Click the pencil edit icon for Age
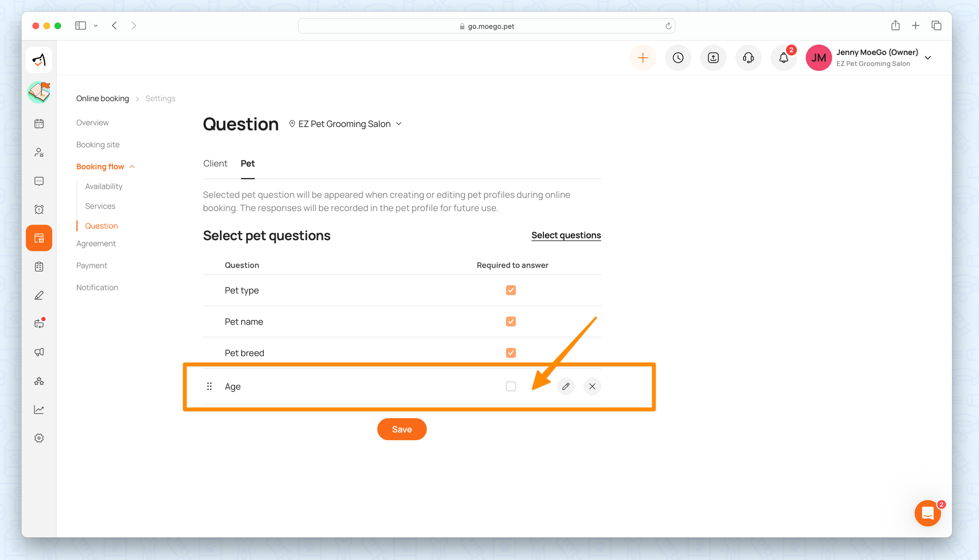Screen dimensions: 979x560 tap(566, 386)
